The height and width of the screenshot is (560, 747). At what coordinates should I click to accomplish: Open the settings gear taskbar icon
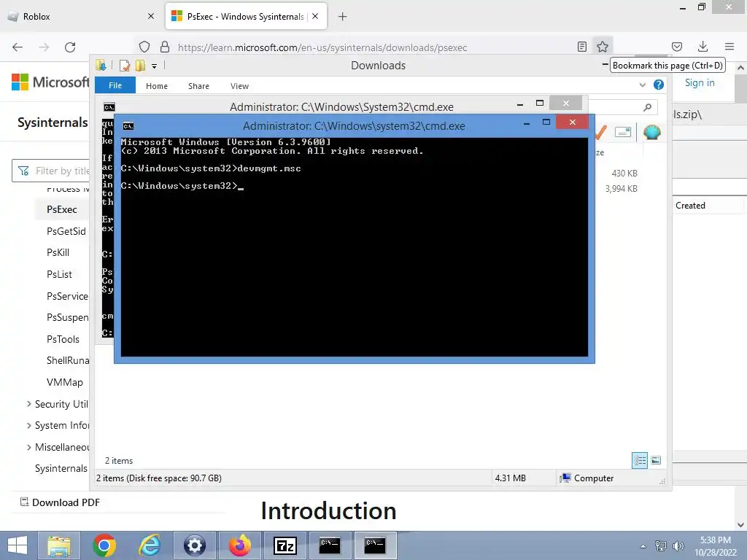[x=194, y=545]
